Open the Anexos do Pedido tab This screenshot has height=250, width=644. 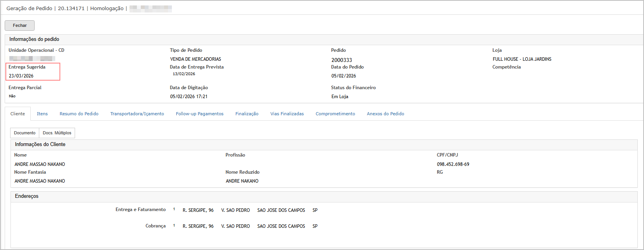pos(385,114)
